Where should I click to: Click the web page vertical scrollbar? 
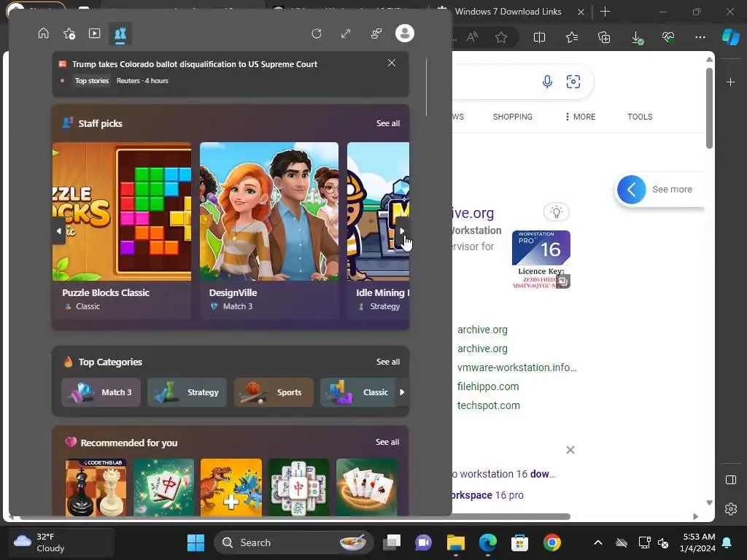709,109
